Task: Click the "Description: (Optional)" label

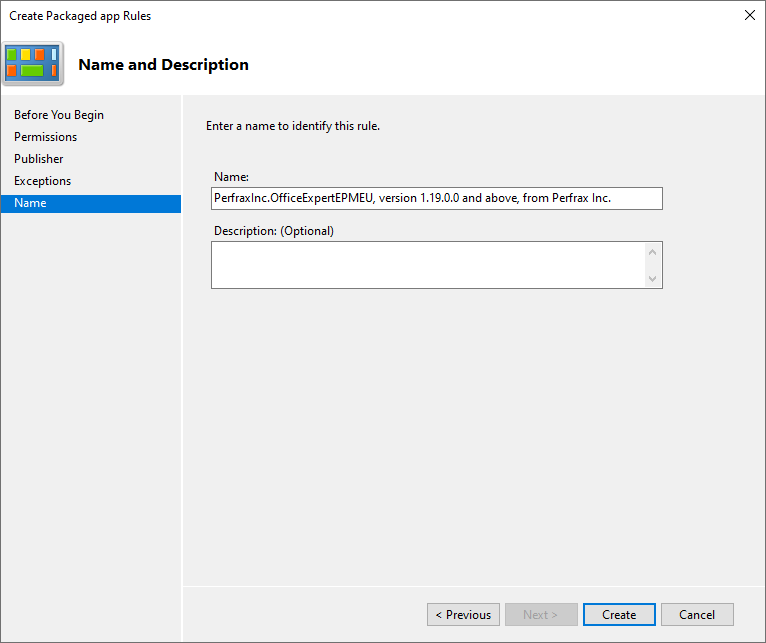Action: point(273,231)
